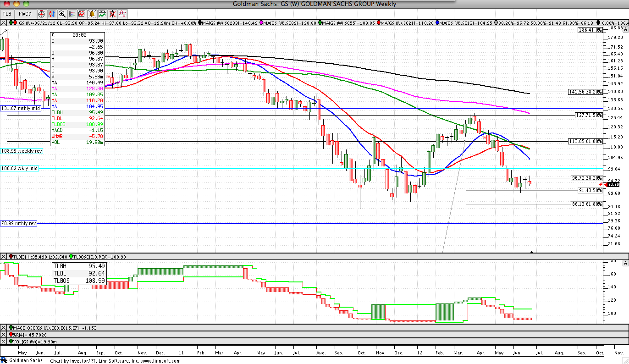Click the green instrument dot for GS

tap(11, 22)
